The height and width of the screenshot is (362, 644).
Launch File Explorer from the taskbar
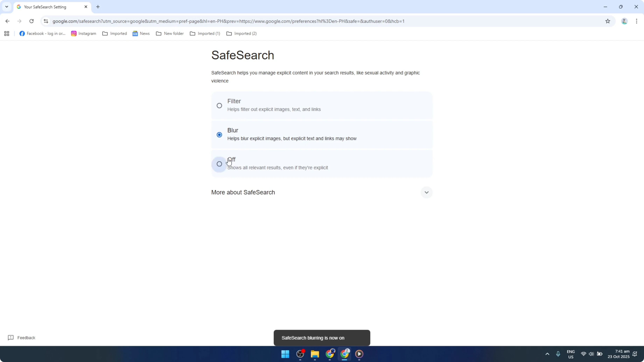[x=314, y=354]
